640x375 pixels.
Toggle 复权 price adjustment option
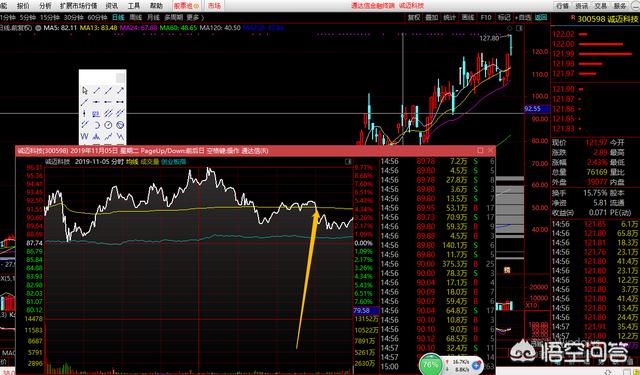click(x=414, y=18)
